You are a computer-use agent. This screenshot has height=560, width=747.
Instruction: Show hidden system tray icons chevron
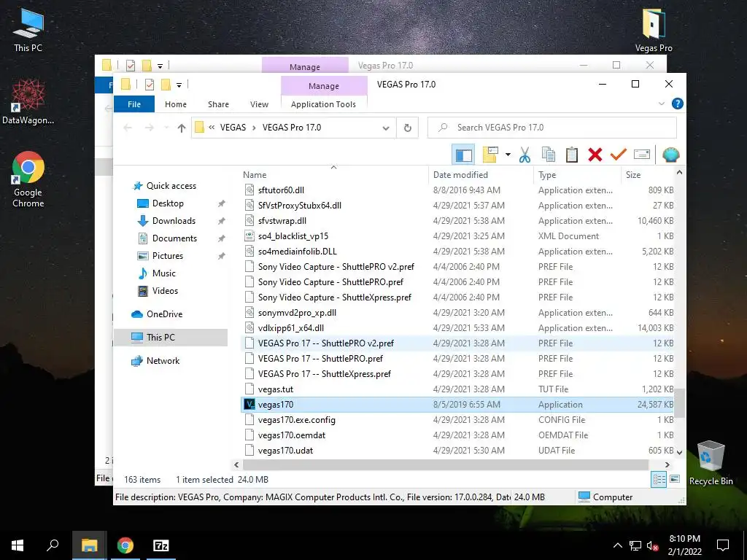coord(617,545)
